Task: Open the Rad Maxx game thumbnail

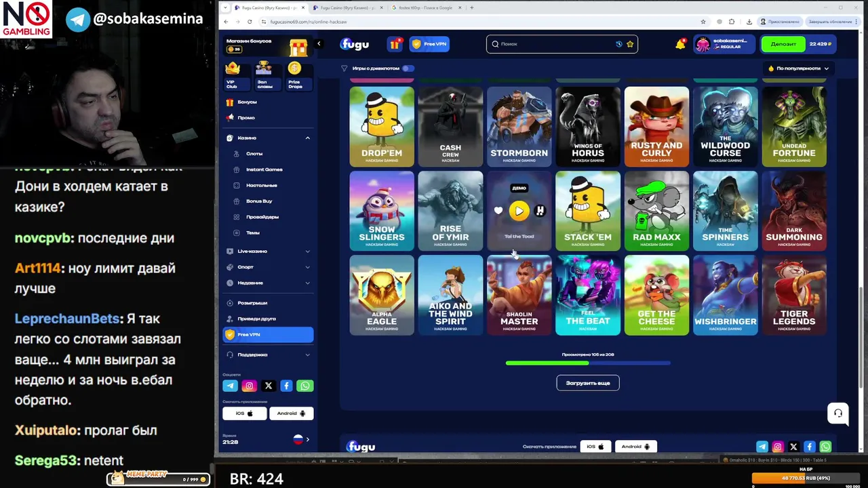Action: [x=656, y=211]
